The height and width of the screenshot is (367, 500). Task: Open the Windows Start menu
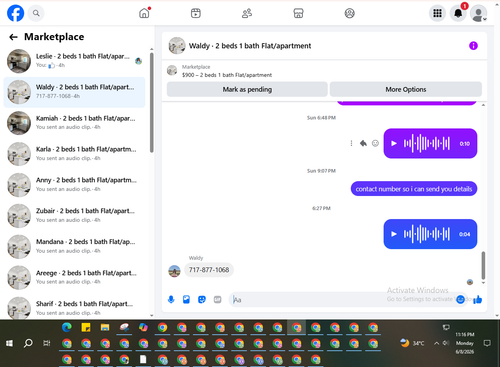click(9, 343)
